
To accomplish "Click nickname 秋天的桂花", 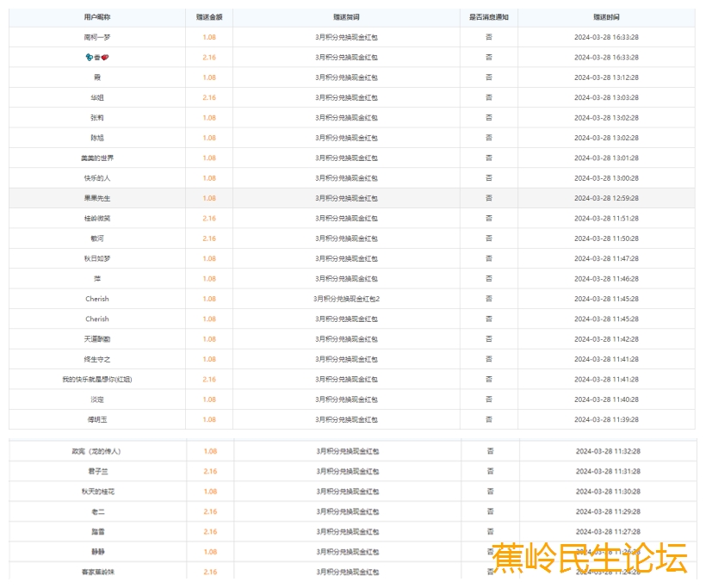I will 97,492.
